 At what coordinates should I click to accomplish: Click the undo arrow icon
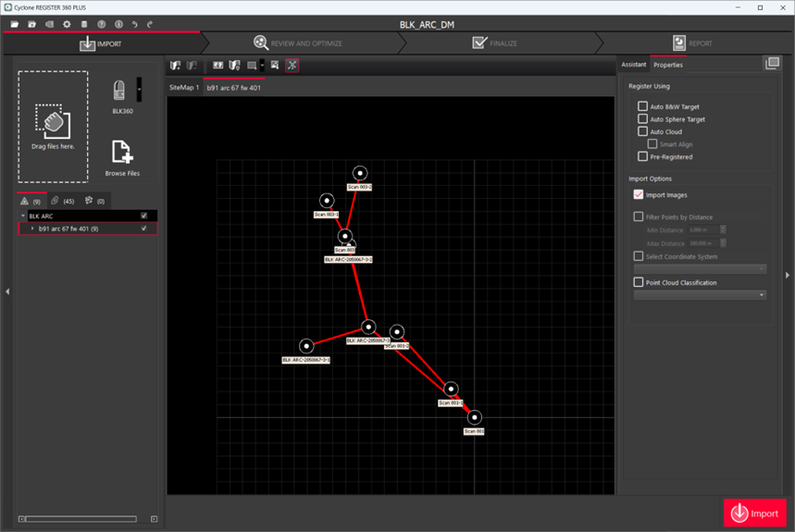point(136,23)
